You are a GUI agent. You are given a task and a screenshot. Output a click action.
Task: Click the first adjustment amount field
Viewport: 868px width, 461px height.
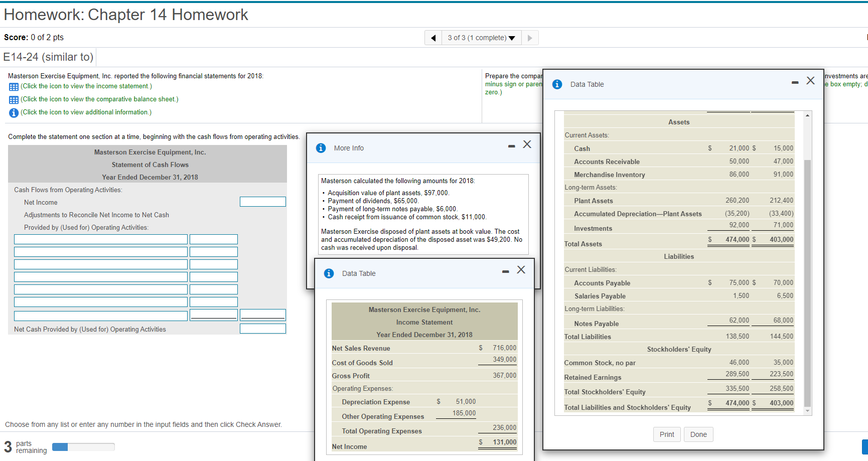pyautogui.click(x=214, y=239)
